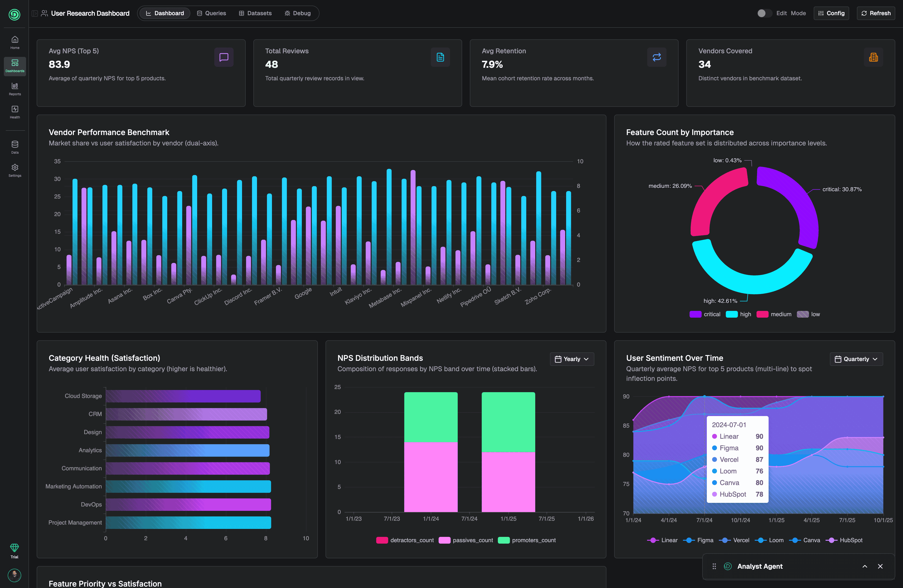Open the Quarterly period dropdown
The height and width of the screenshot is (588, 903).
(x=856, y=359)
